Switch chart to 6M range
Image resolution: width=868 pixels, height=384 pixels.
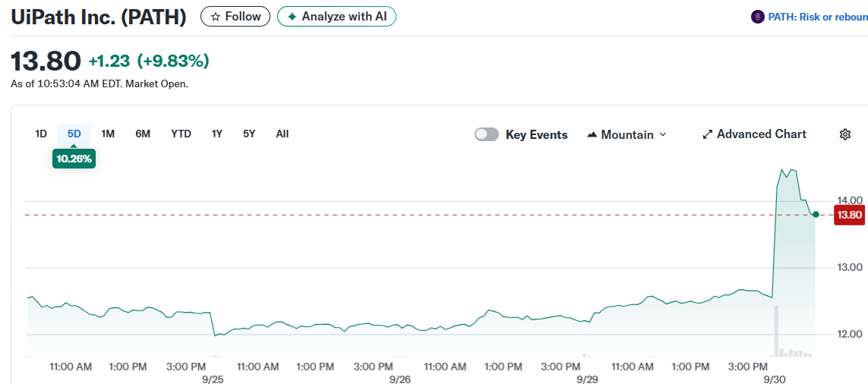(143, 134)
